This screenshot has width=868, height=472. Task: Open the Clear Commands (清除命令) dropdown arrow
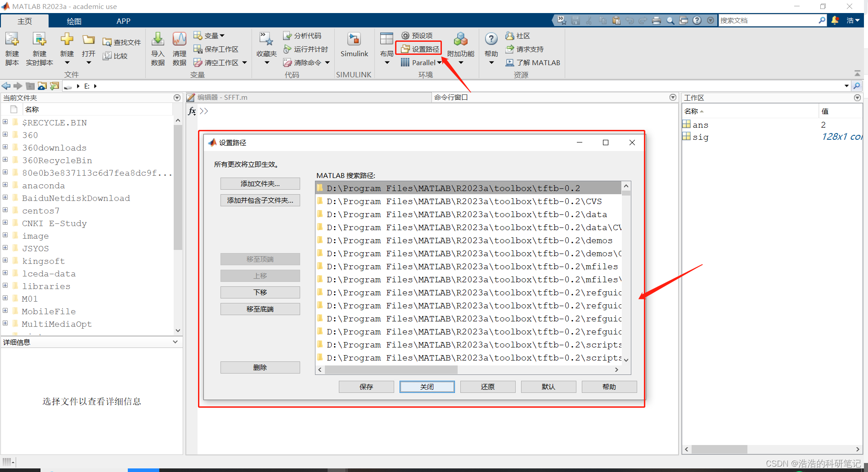click(x=327, y=62)
